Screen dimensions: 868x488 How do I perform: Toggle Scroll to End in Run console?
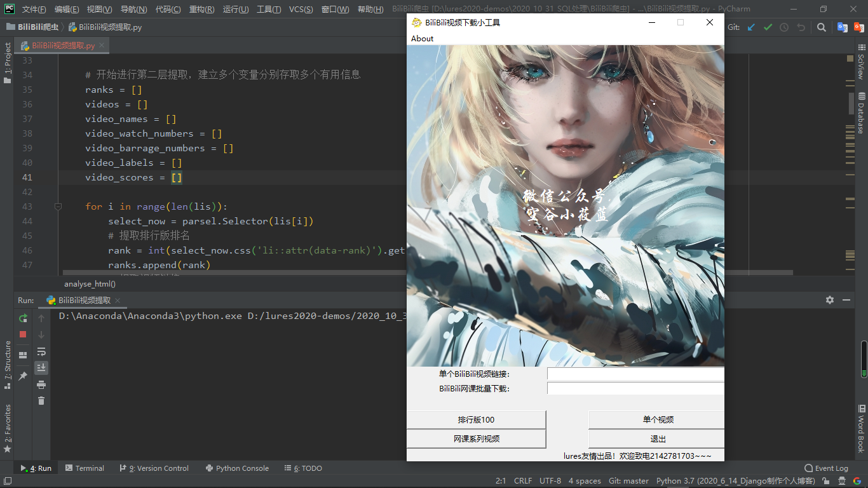[x=41, y=367]
